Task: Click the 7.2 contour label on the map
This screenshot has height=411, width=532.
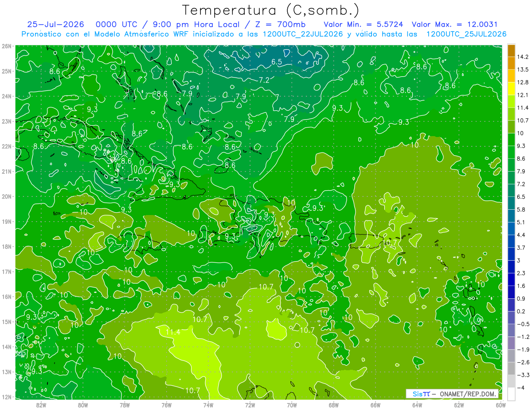Action: 264,80
